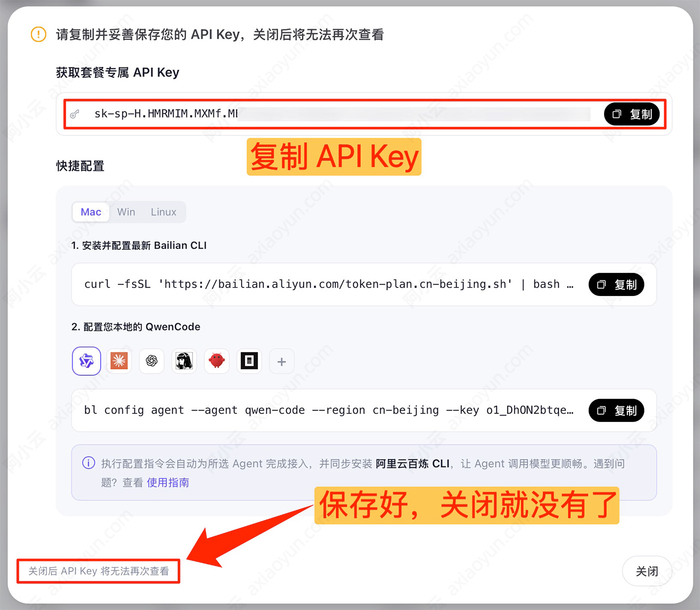700x610 pixels.
Task: Click the 快捷配置 section heading
Action: pyautogui.click(x=80, y=166)
